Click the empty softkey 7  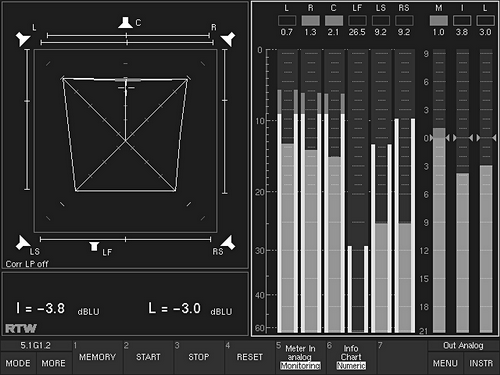[402, 357]
